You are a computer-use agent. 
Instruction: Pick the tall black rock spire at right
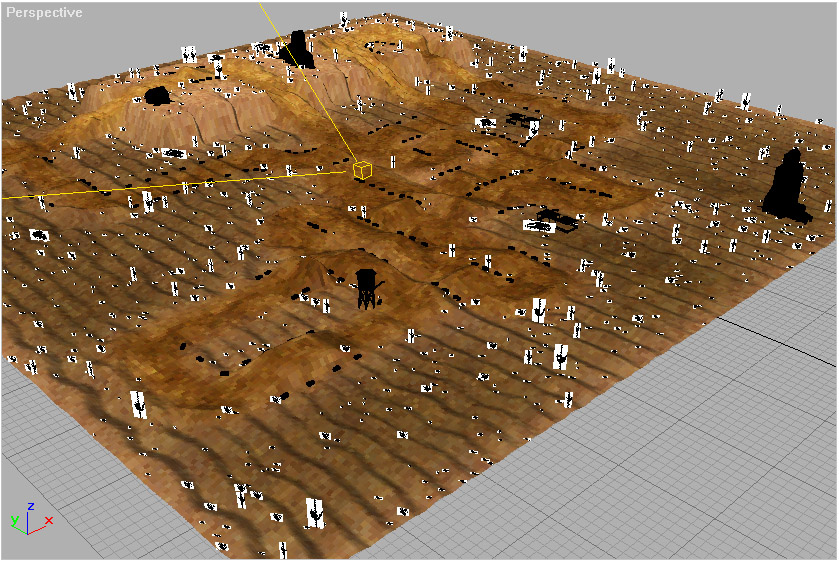pos(787,187)
